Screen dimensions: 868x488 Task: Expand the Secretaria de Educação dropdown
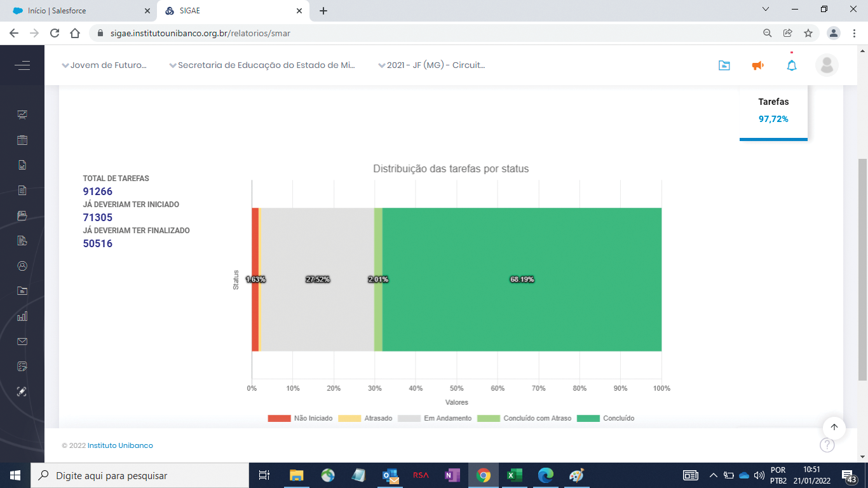(x=262, y=65)
